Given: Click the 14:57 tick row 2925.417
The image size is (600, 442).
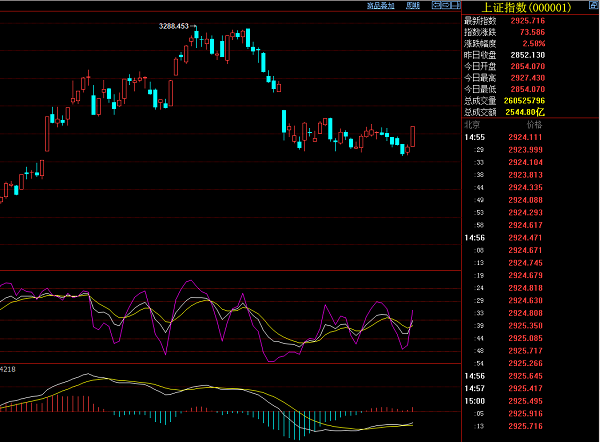Looking at the screenshot, I should pyautogui.click(x=504, y=388).
